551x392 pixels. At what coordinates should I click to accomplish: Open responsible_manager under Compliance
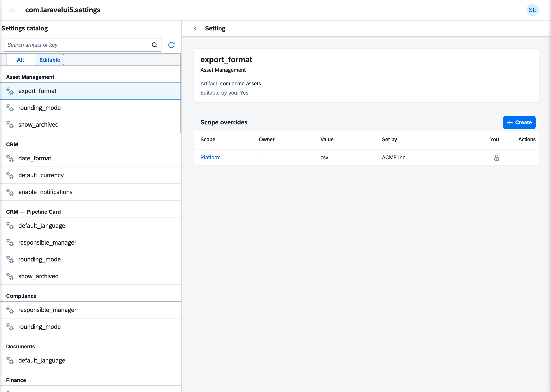(90, 310)
